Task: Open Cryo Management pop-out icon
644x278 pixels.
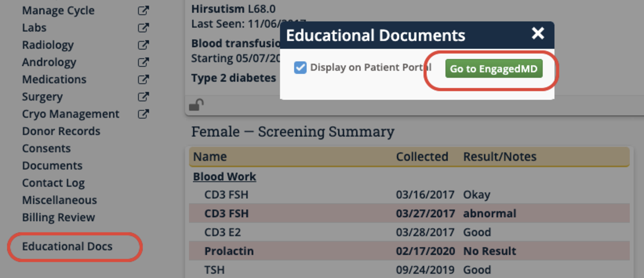Action: click(143, 114)
